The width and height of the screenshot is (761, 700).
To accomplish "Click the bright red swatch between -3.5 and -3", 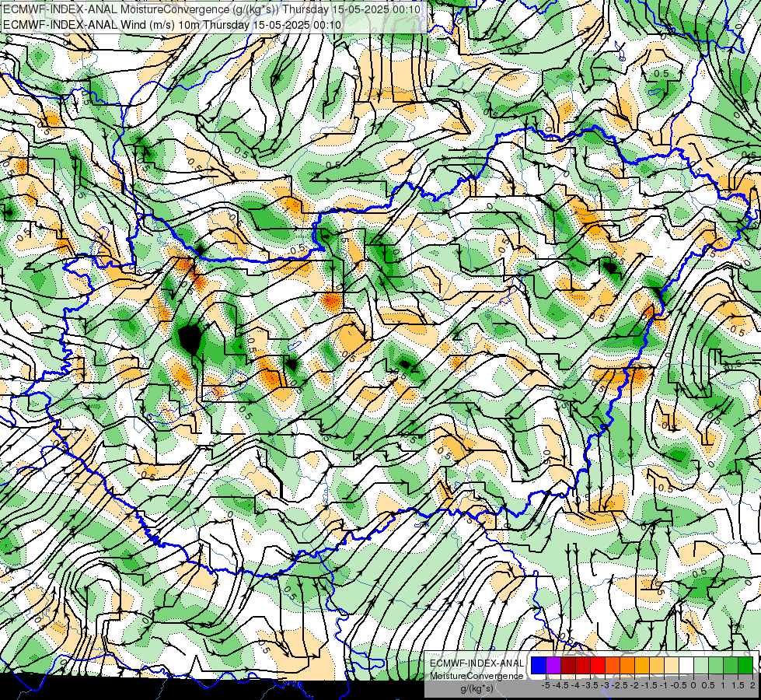I will pyautogui.click(x=598, y=665).
